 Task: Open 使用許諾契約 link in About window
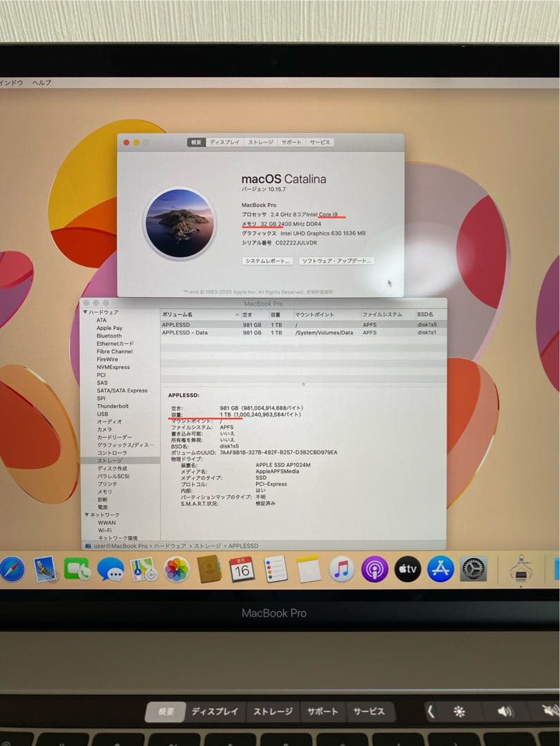click(320, 291)
